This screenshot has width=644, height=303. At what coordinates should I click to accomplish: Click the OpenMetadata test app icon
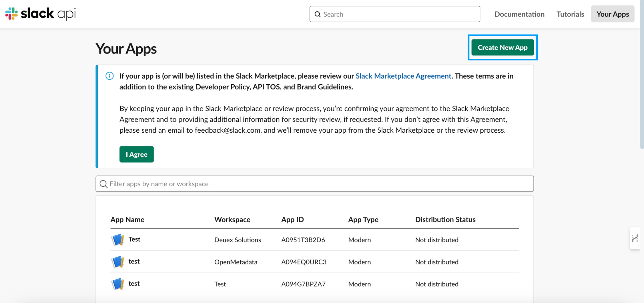click(x=117, y=262)
